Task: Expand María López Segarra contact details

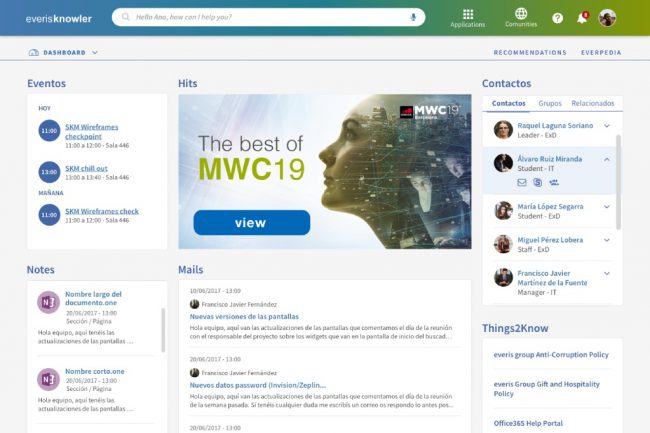Action: [607, 206]
